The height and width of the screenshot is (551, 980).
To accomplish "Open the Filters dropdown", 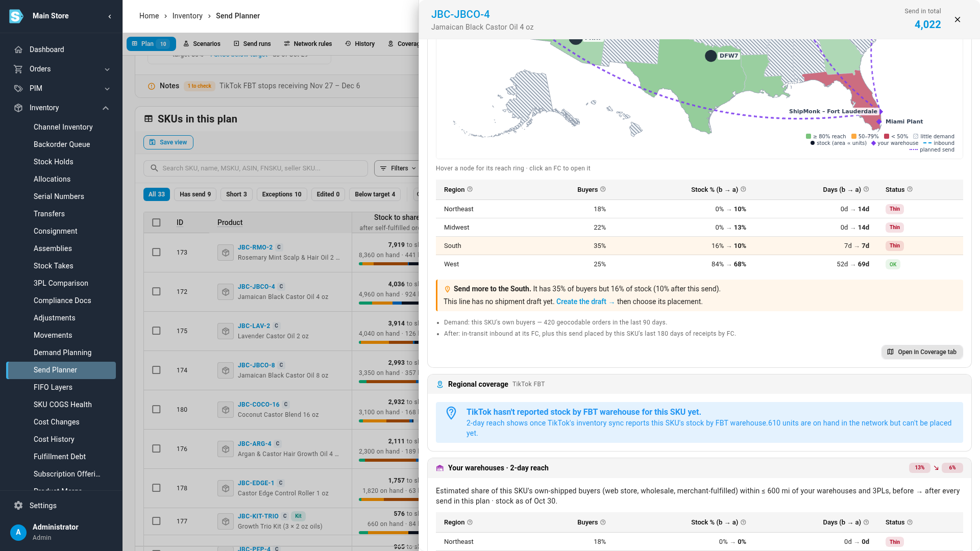I will tap(398, 168).
